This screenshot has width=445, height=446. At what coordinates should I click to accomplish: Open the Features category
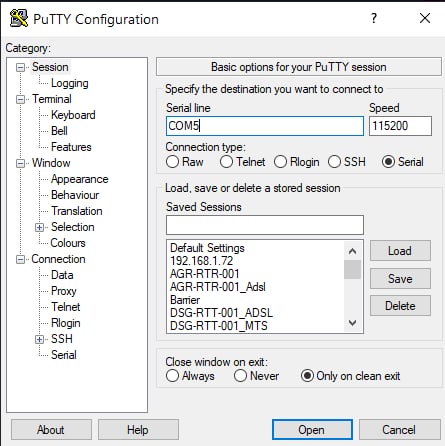tap(71, 147)
